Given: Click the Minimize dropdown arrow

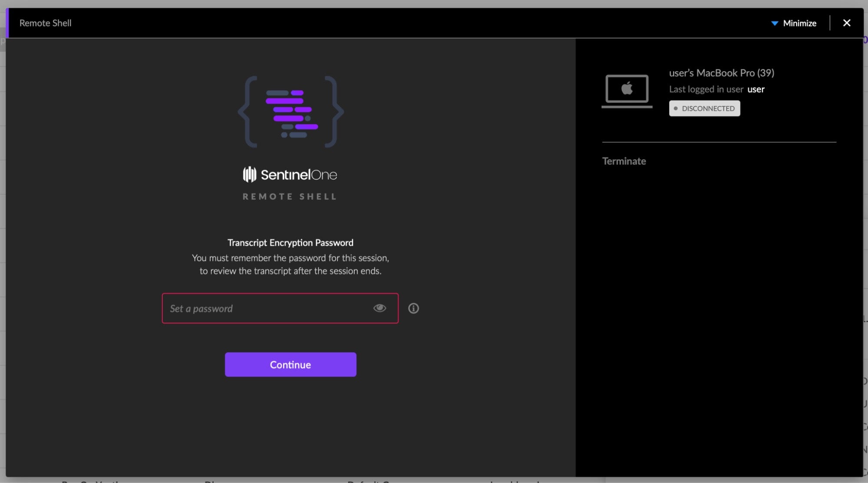Looking at the screenshot, I should pyautogui.click(x=775, y=23).
